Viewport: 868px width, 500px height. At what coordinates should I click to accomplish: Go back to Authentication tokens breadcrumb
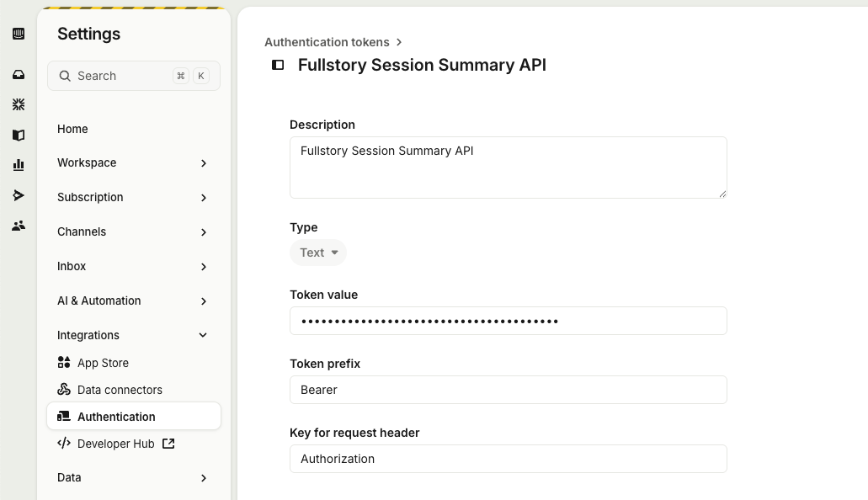(x=327, y=42)
